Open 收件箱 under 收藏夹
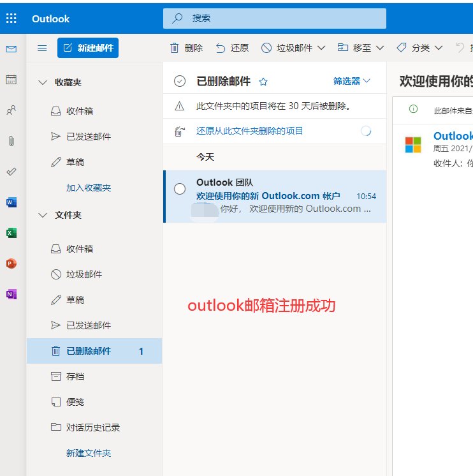The width and height of the screenshot is (473, 476). tap(94, 111)
